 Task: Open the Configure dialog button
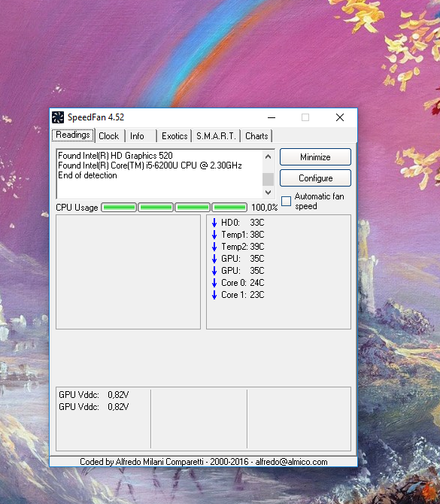pos(315,178)
